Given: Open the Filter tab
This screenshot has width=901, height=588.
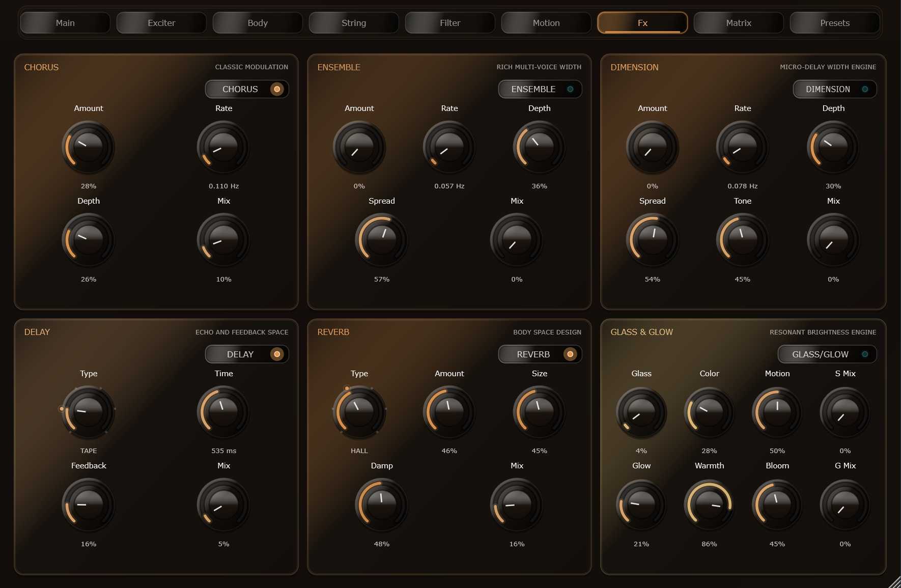Looking at the screenshot, I should tap(450, 23).
